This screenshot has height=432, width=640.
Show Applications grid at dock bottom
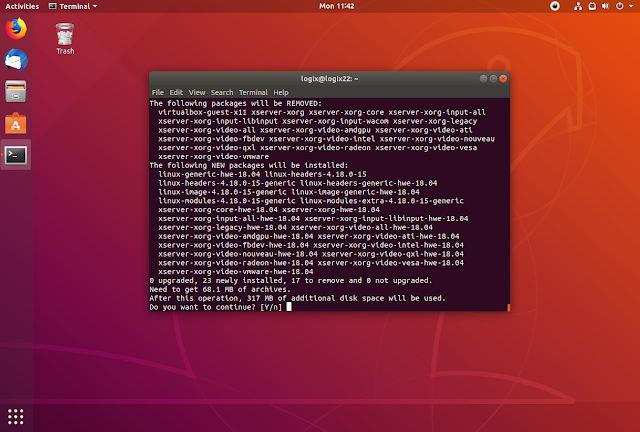pos(17,415)
